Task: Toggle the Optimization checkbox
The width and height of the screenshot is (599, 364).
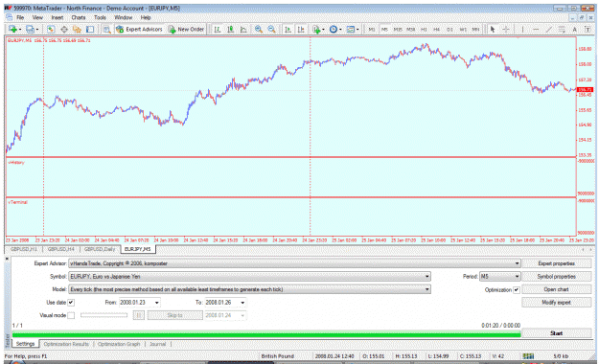Action: [517, 290]
